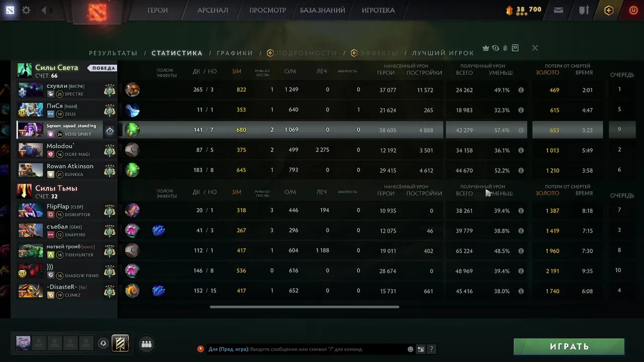Click Kunkka green neutral item

click(x=132, y=170)
